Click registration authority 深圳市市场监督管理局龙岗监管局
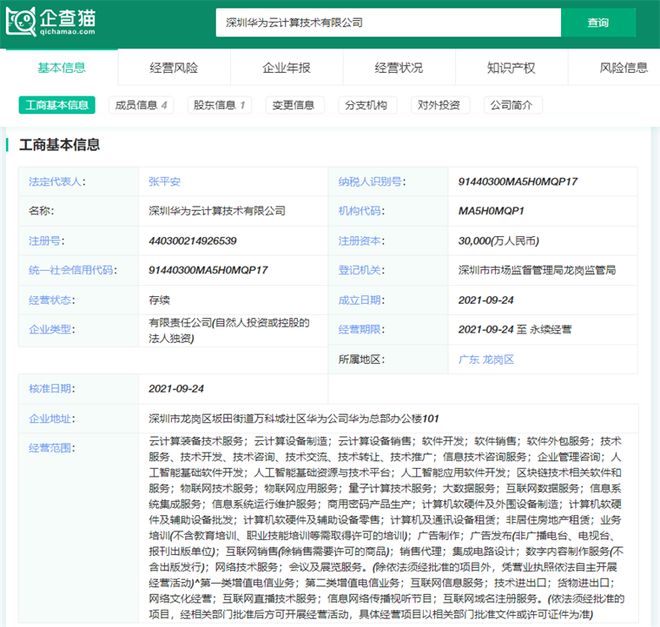This screenshot has height=627, width=660. coord(537,270)
